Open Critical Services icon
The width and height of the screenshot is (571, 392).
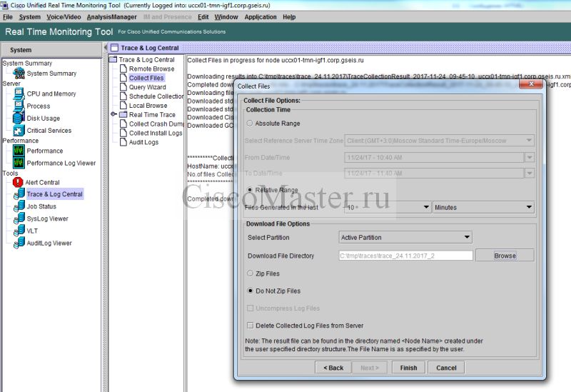[19, 131]
